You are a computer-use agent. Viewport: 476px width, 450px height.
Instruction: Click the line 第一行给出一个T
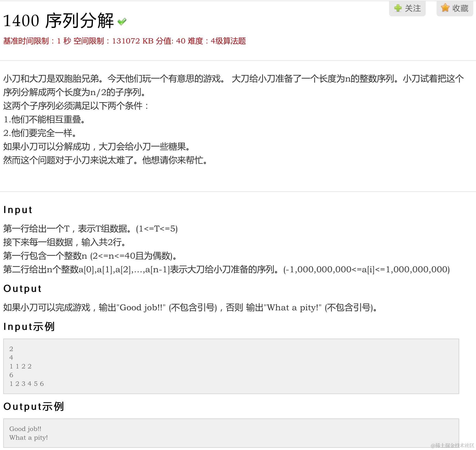coord(90,229)
